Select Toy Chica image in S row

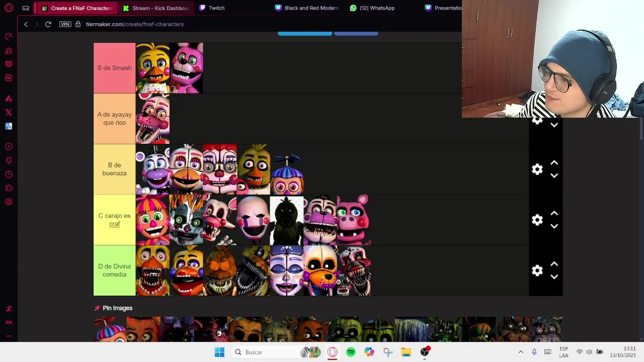(152, 68)
